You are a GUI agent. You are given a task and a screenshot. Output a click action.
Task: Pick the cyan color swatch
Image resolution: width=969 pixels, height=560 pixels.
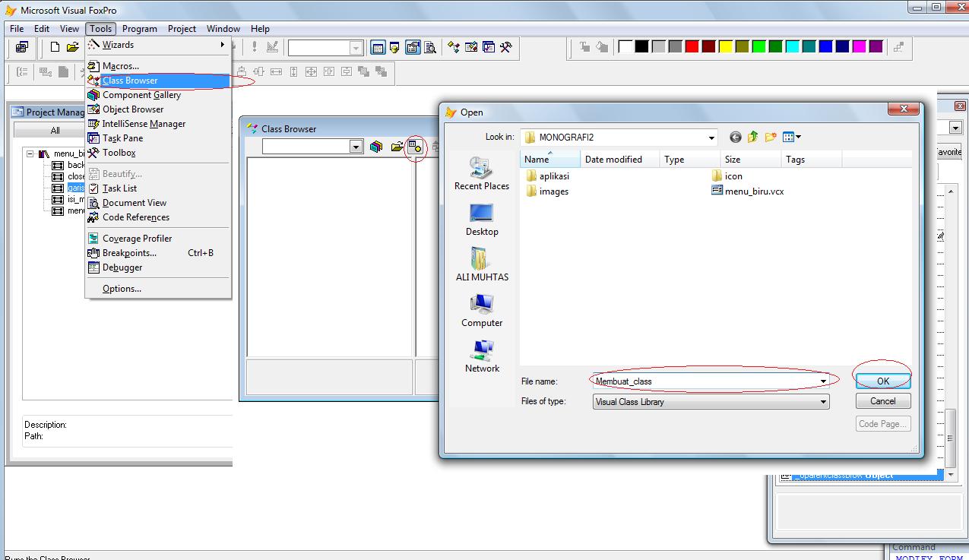[x=792, y=47]
